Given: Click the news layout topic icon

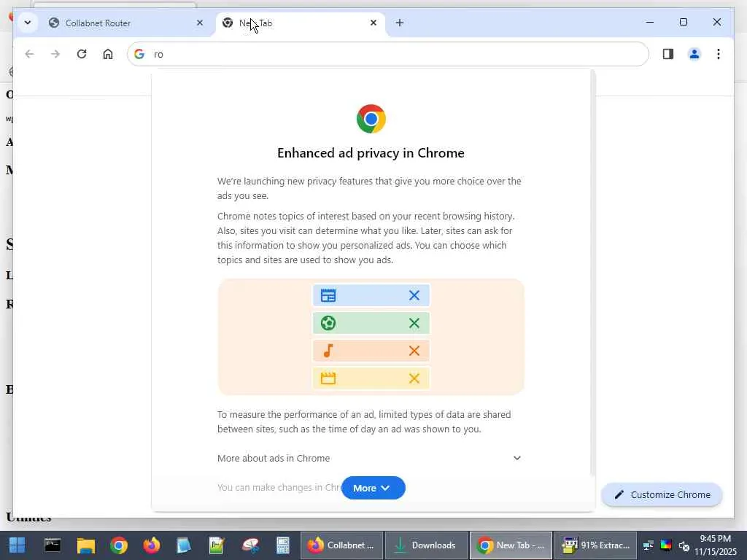Looking at the screenshot, I should point(328,295).
